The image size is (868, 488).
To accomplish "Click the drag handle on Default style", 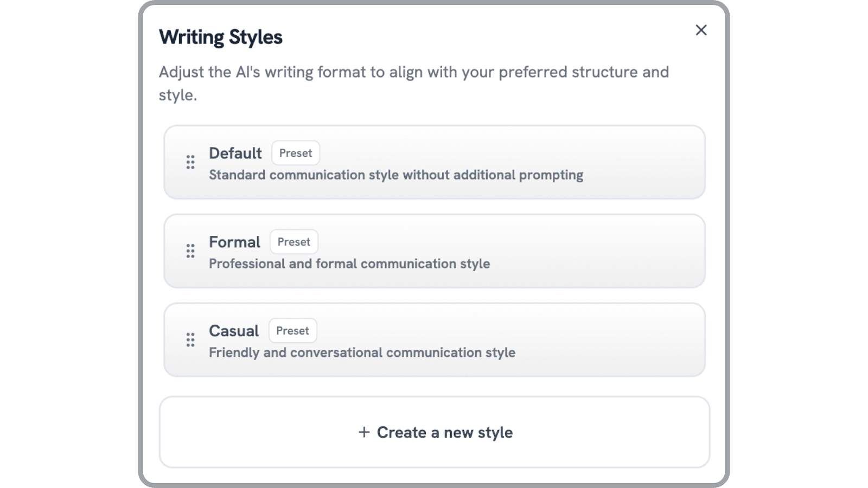I will (190, 162).
